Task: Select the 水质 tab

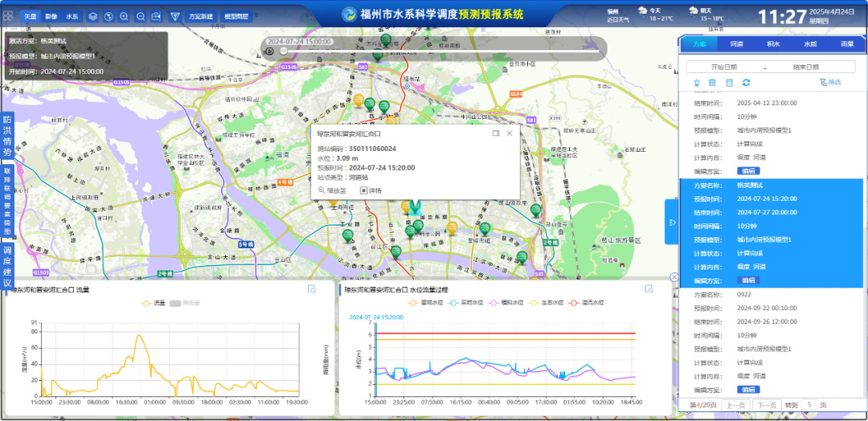Action: click(x=810, y=43)
